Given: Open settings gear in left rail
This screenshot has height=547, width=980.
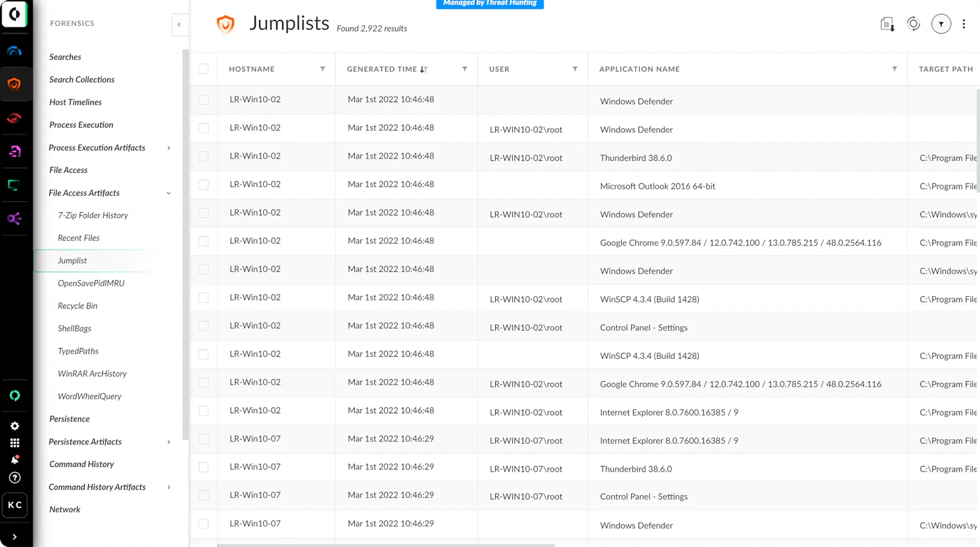Looking at the screenshot, I should pos(15,426).
